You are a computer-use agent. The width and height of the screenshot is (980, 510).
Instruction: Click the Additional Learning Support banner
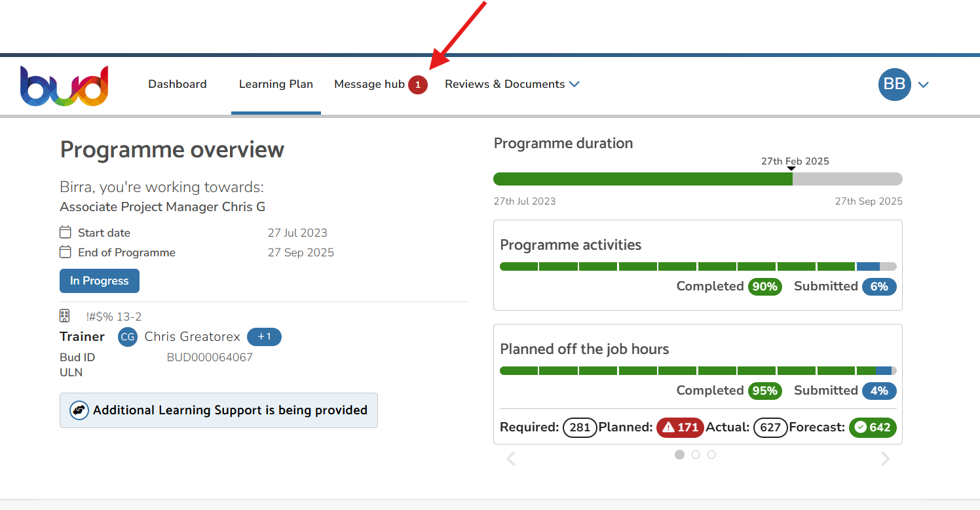coord(219,410)
